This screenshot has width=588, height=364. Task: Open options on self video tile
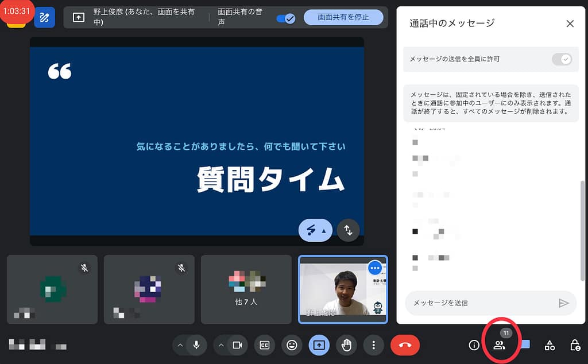pos(375,268)
